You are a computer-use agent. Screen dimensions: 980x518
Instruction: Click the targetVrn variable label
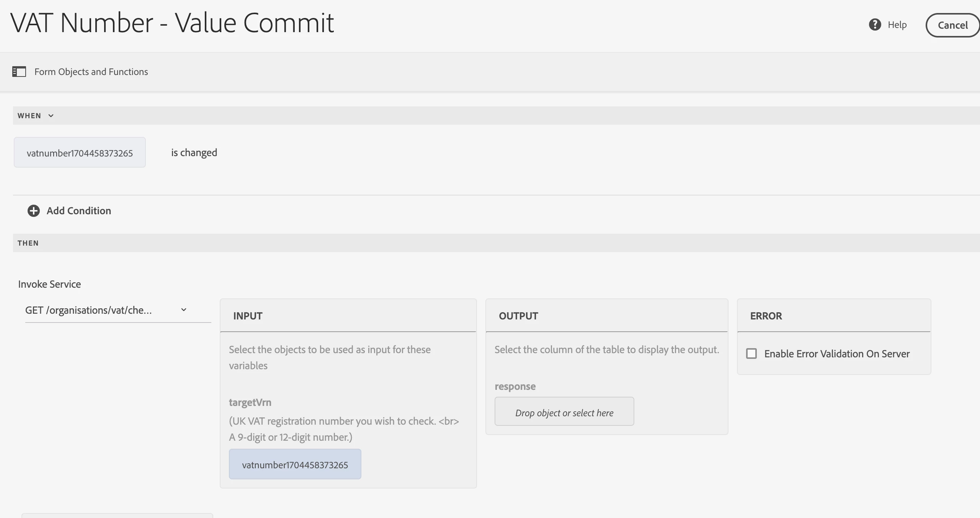(250, 402)
